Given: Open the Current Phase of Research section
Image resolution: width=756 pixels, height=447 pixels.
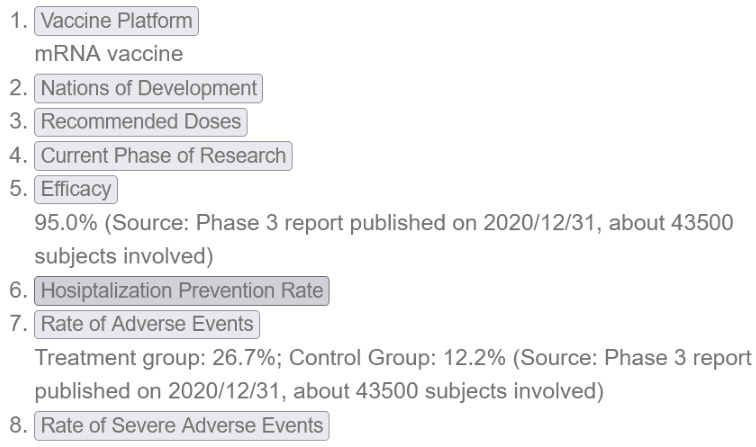Looking at the screenshot, I should [162, 156].
